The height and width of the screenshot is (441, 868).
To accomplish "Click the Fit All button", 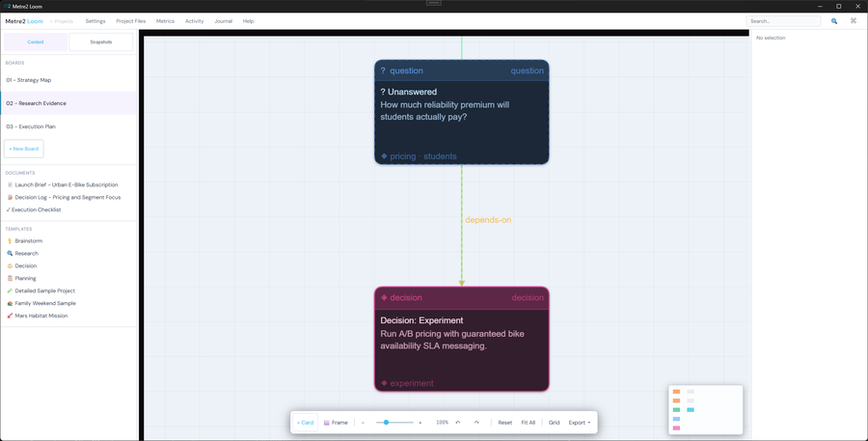I will click(x=529, y=423).
